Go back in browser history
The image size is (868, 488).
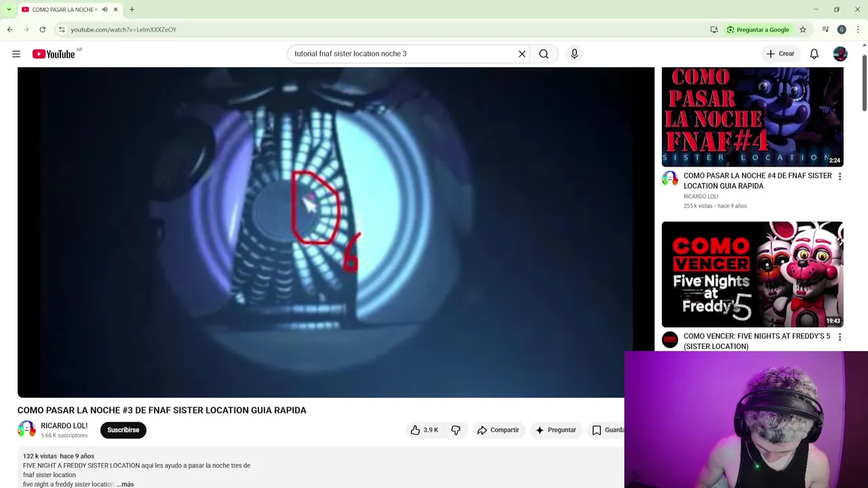click(x=10, y=29)
